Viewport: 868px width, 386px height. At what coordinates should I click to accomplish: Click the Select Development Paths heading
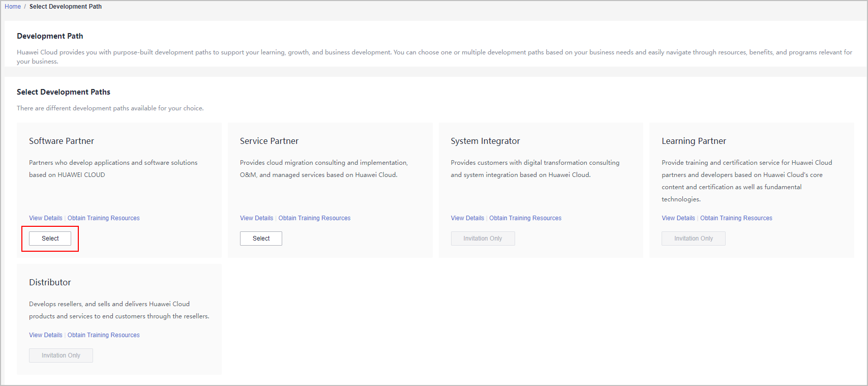tap(64, 92)
